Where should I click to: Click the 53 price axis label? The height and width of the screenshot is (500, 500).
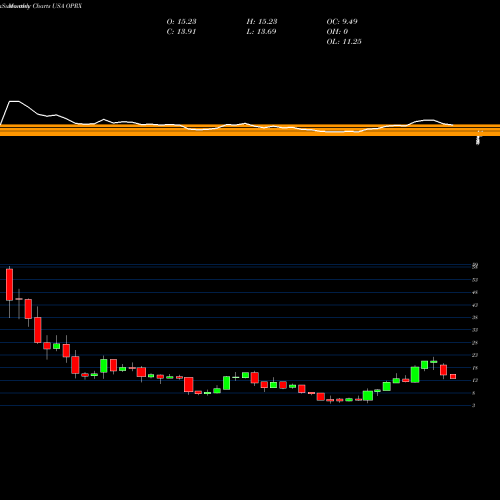[x=475, y=280]
